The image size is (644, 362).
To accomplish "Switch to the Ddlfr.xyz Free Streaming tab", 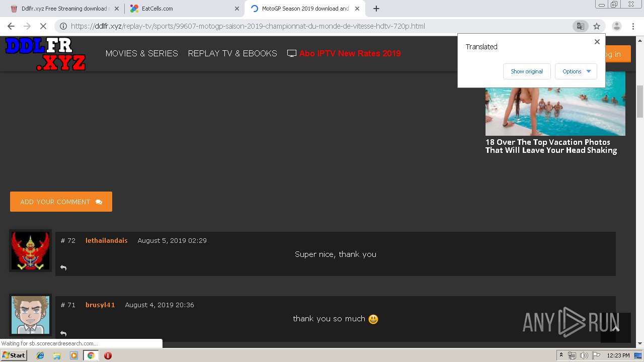I will (64, 9).
